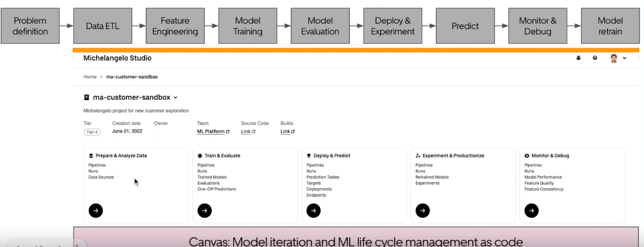The height and width of the screenshot is (247, 644).
Task: Click arrow button in Experiment & Productionize card
Action: coord(422,210)
